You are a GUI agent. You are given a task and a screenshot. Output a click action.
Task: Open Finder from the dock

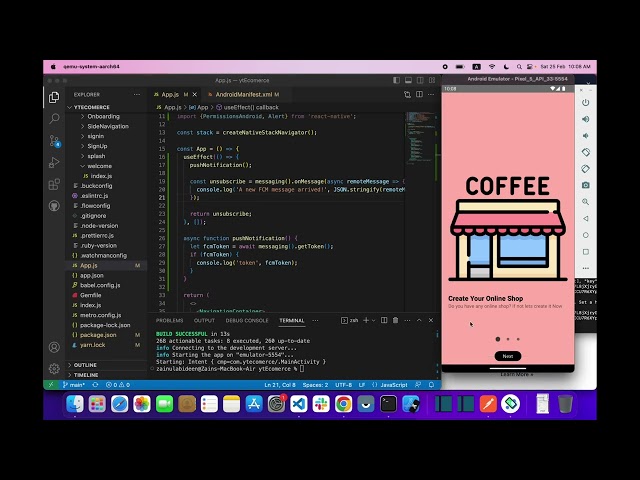(x=75, y=404)
